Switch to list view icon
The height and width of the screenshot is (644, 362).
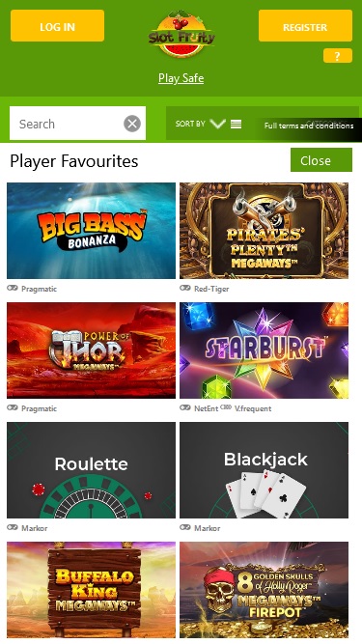[236, 124]
